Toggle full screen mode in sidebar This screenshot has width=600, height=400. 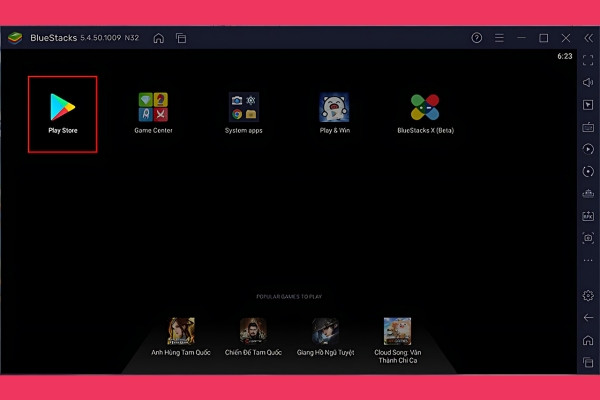click(588, 60)
